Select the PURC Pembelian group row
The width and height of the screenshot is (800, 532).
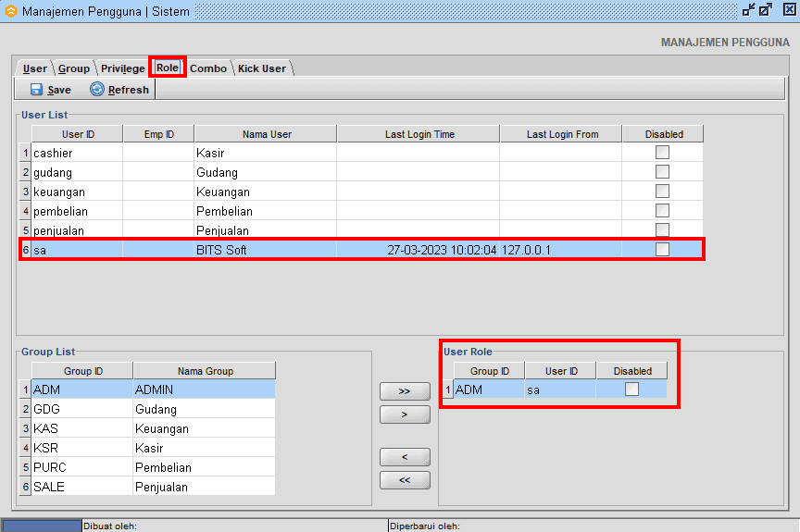click(x=148, y=467)
